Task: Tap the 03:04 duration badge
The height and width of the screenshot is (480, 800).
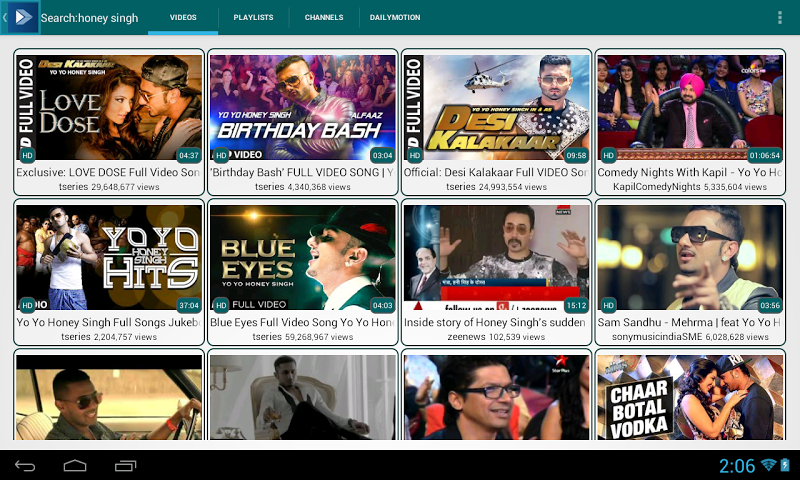Action: tap(383, 155)
